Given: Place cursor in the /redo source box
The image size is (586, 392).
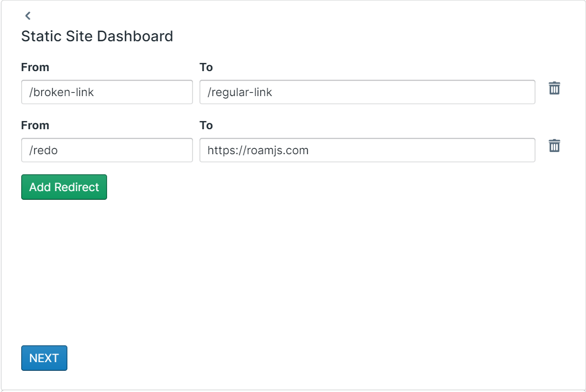Looking at the screenshot, I should pyautogui.click(x=107, y=150).
